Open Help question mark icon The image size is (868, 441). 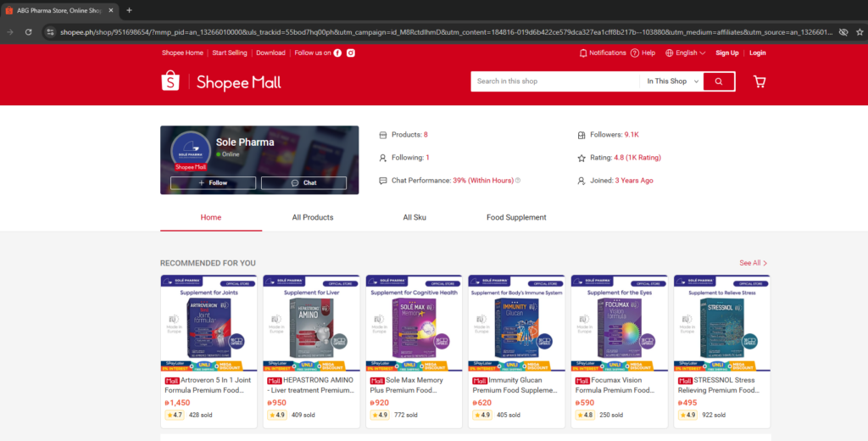634,53
